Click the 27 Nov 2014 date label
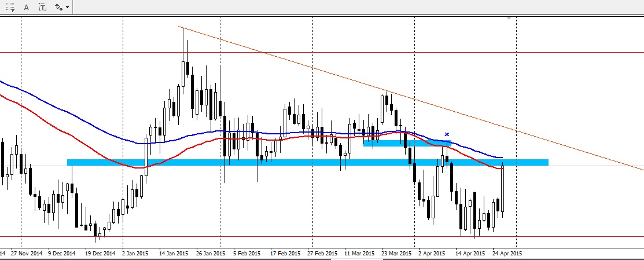Screen dimensions: 644x260 point(27,254)
